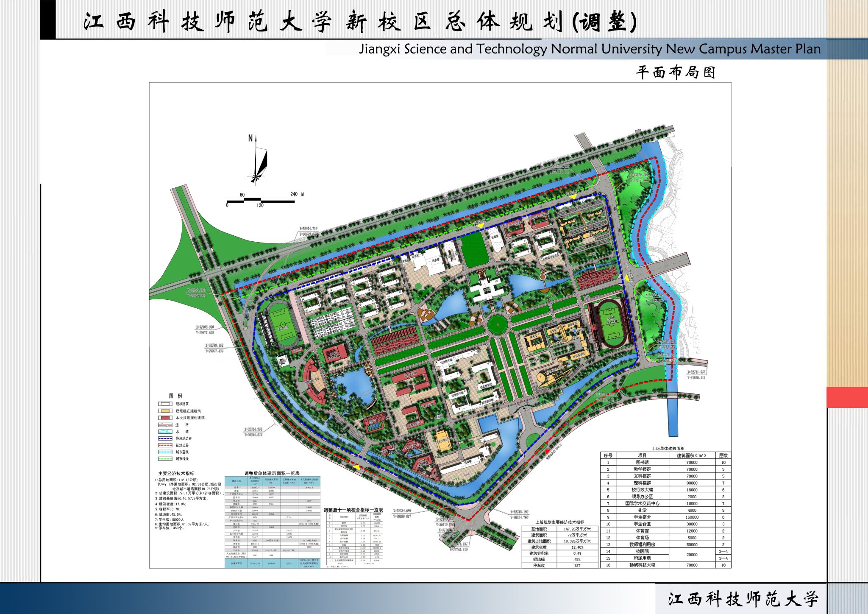Click the 江西科技师范大学 footer text
This screenshot has width=868, height=614.
[743, 599]
